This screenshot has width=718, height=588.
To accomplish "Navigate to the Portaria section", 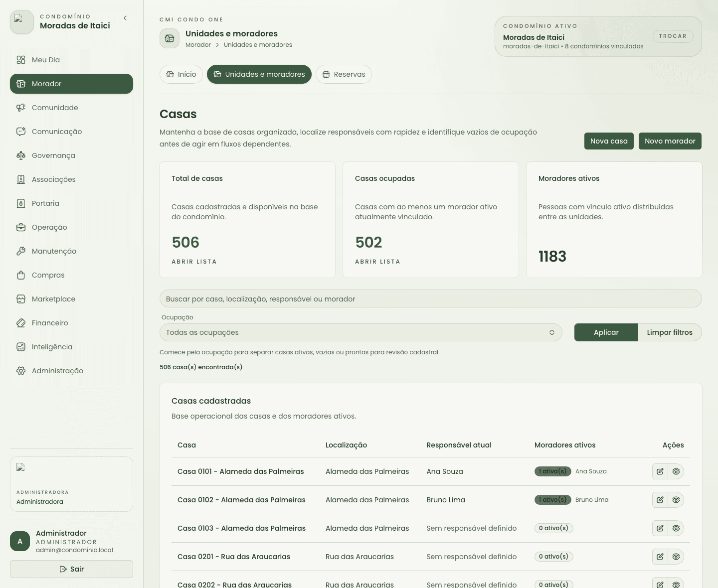I will 71,203.
